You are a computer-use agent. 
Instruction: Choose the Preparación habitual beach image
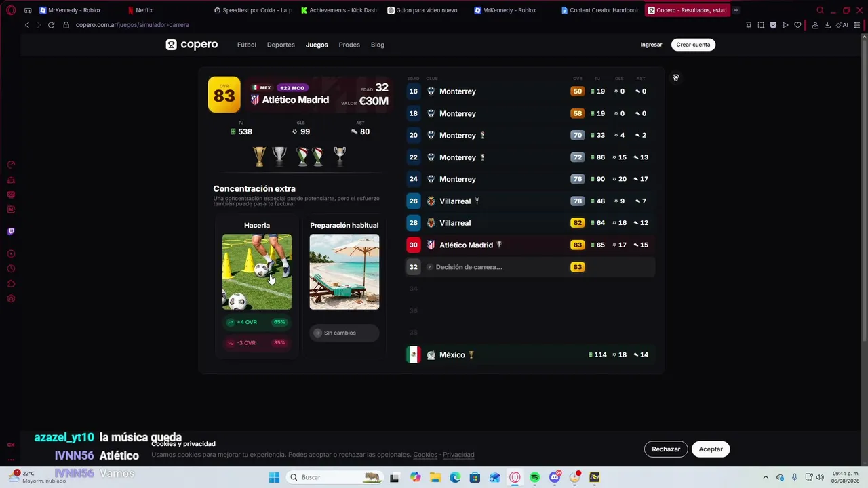click(x=344, y=272)
